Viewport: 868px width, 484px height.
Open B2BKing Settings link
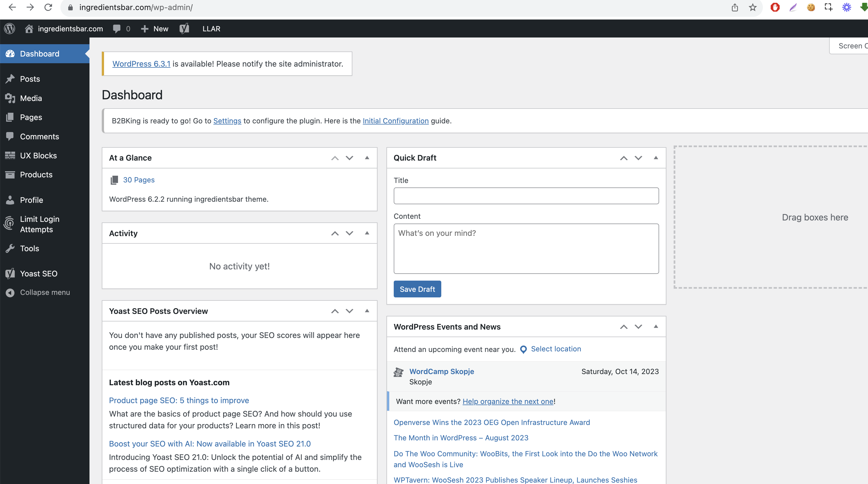click(227, 121)
